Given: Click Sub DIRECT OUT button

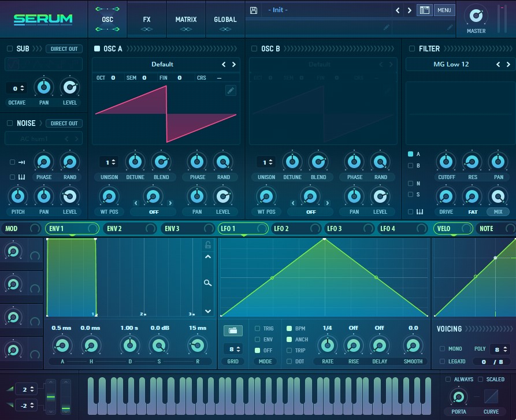Looking at the screenshot, I should pos(64,49).
